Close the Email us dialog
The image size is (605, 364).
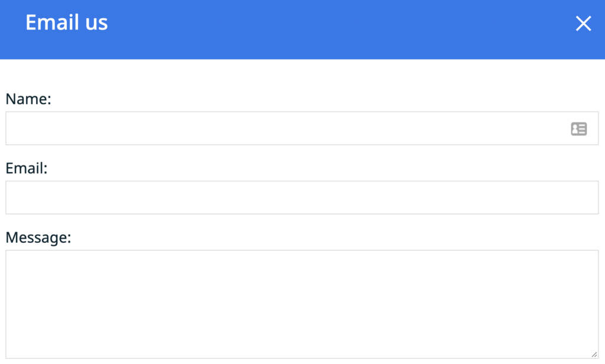click(x=583, y=23)
